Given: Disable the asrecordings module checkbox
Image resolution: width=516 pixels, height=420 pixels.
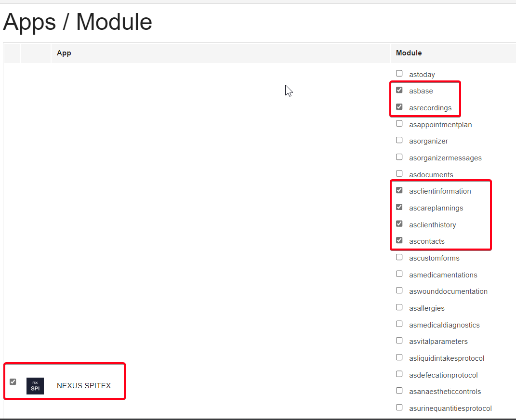Looking at the screenshot, I should 399,107.
